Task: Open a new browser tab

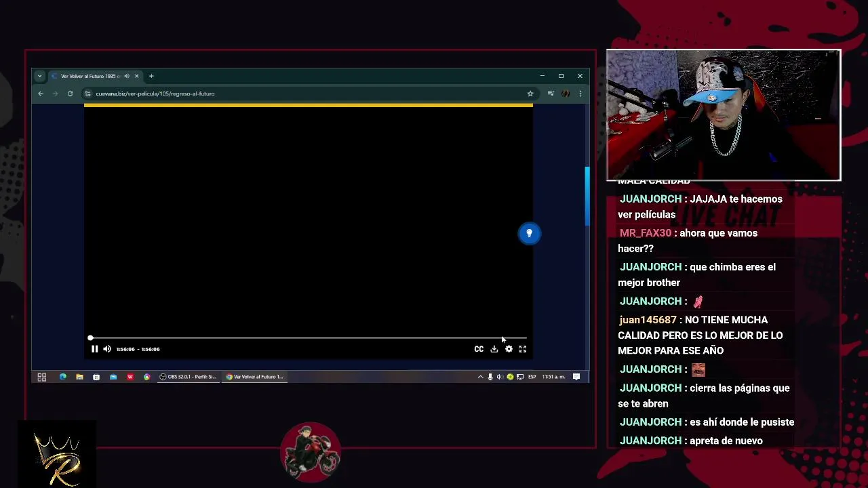Action: click(151, 76)
